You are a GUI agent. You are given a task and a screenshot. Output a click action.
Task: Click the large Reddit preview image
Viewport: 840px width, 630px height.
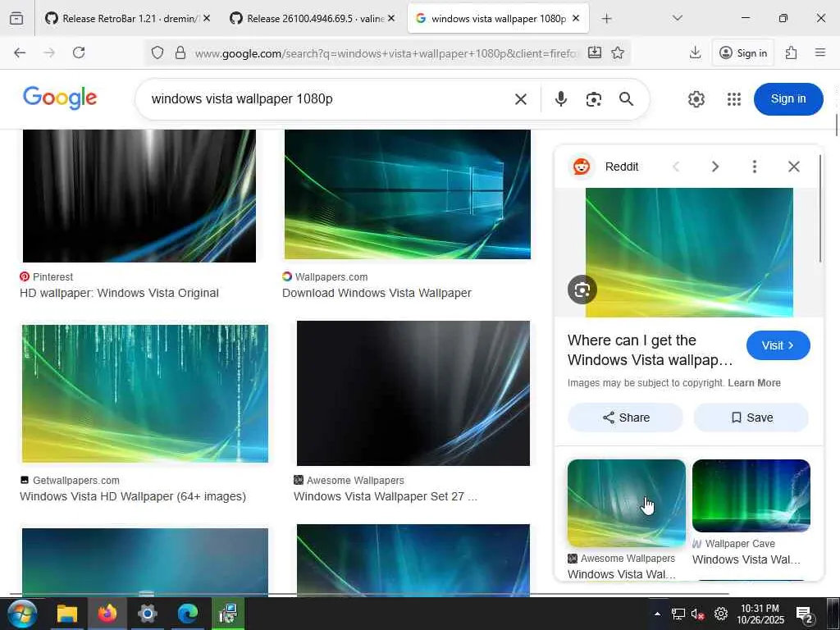[x=689, y=252]
